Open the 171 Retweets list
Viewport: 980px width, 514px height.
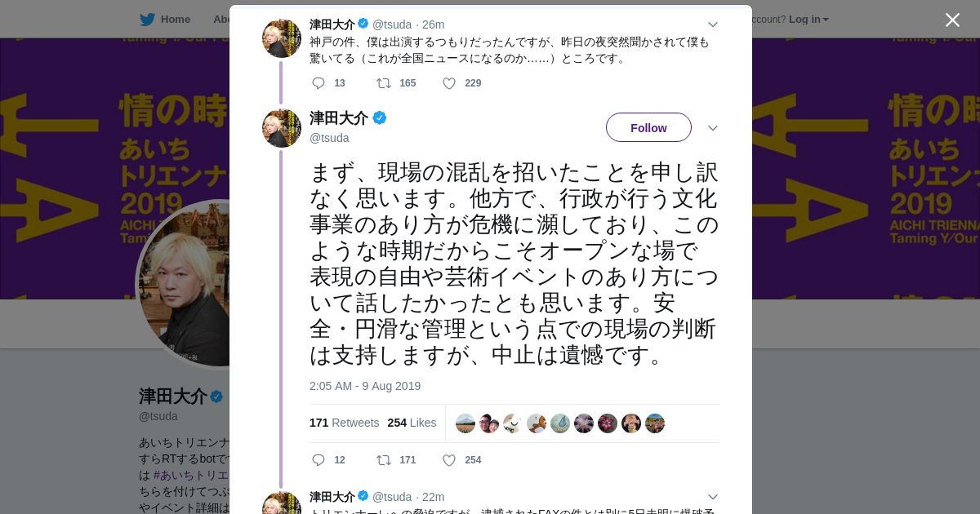click(344, 423)
